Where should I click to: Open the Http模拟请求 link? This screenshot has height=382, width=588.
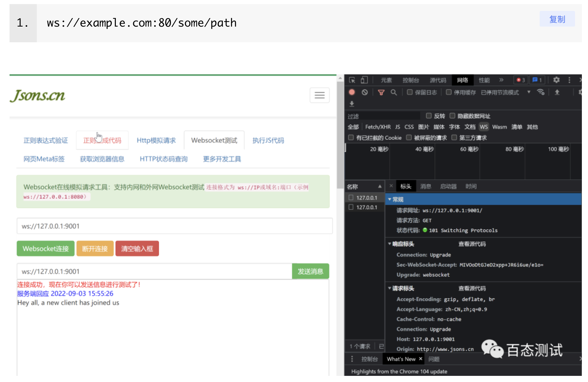click(x=156, y=141)
